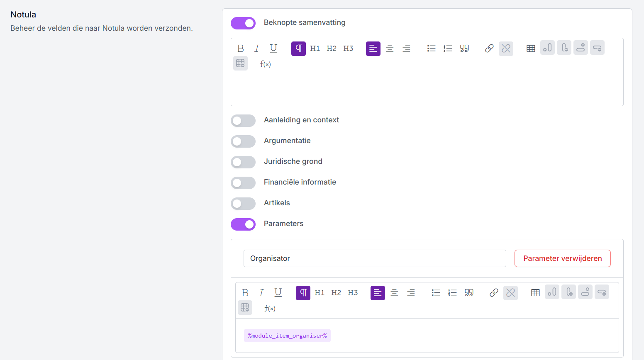This screenshot has height=360, width=644.
Task: Insert blockquote in Organisator parameter editor
Action: coord(469,293)
